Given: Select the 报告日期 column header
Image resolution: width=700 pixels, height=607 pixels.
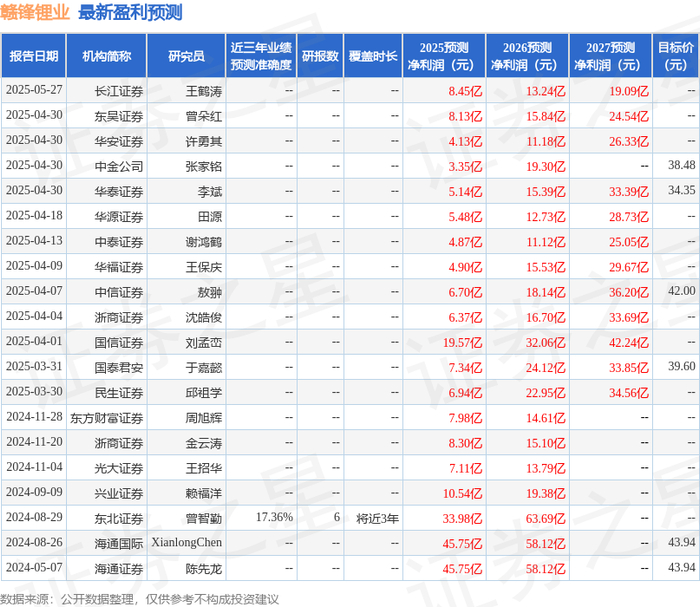Looking at the screenshot, I should (33, 56).
